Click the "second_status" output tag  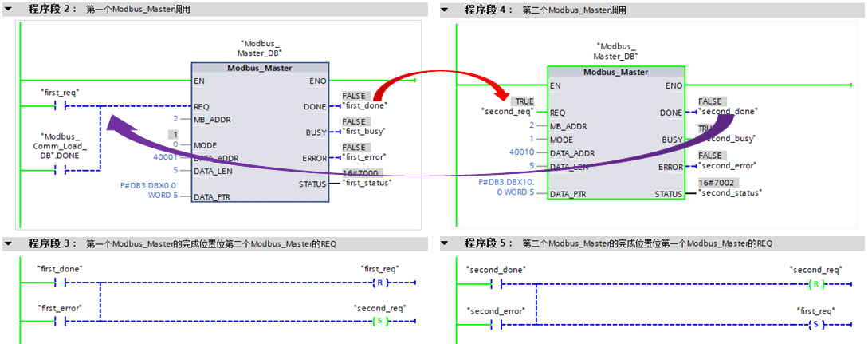pos(730,193)
